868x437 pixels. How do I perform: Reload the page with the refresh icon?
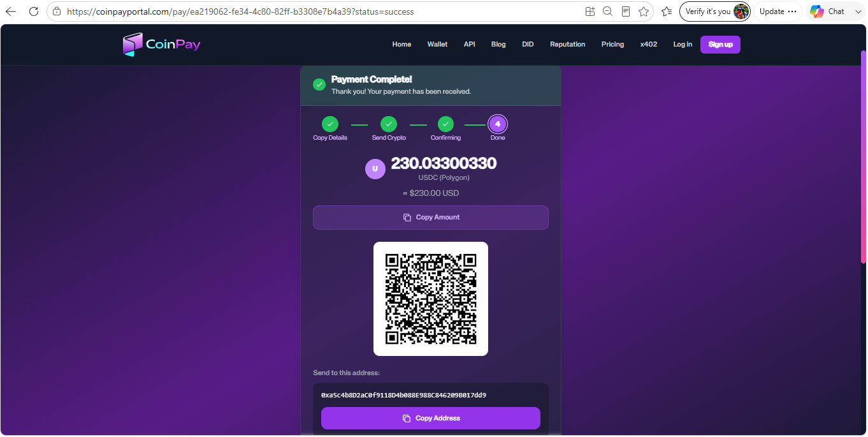34,11
